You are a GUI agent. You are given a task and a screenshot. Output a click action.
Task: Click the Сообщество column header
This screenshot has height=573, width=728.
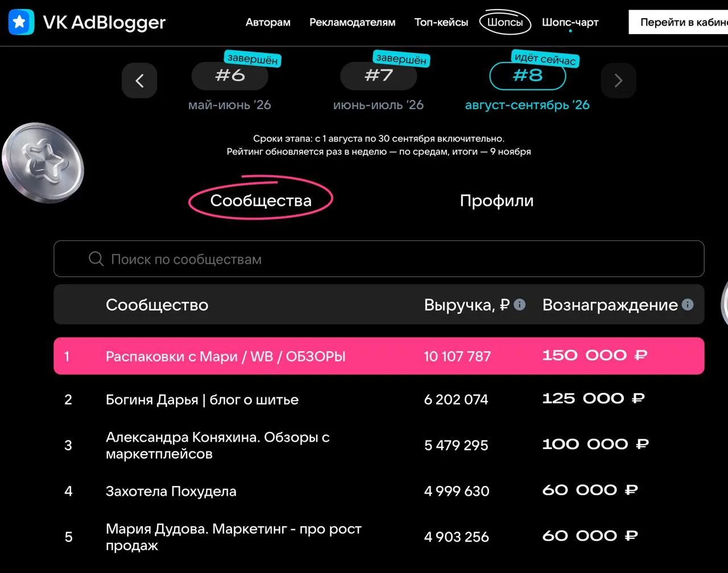click(x=157, y=305)
